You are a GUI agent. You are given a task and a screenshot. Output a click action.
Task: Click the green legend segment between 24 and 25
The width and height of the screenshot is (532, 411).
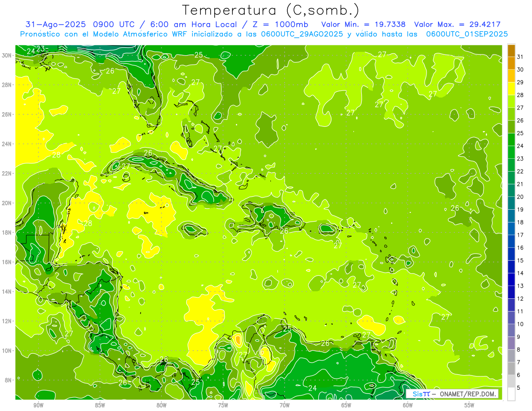[511, 140]
